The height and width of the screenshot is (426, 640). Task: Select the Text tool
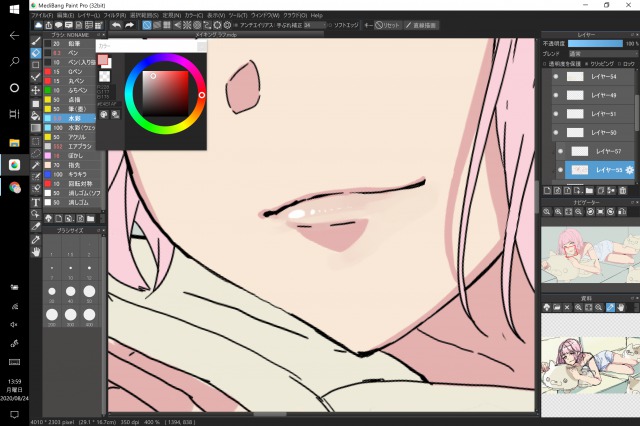coord(36,202)
